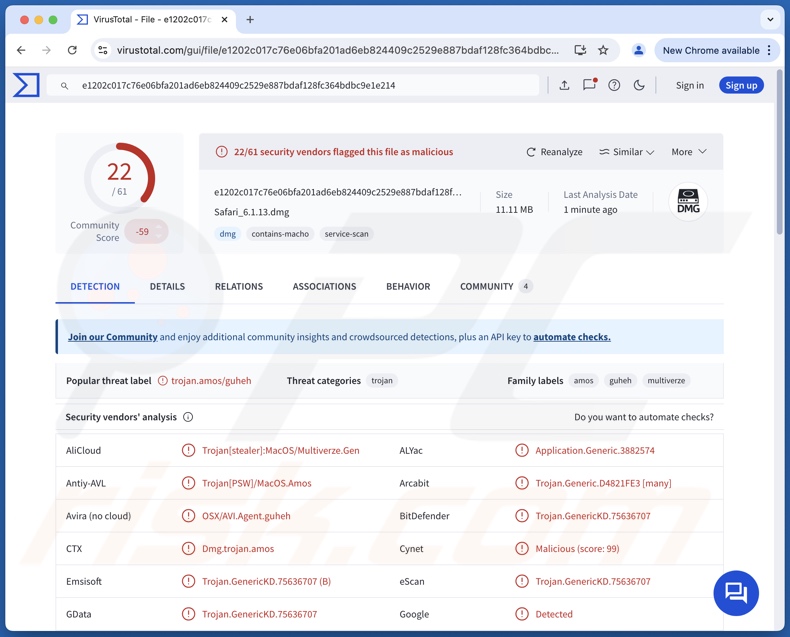This screenshot has width=790, height=637.
Task: Switch to the Details tab
Action: [x=167, y=286]
